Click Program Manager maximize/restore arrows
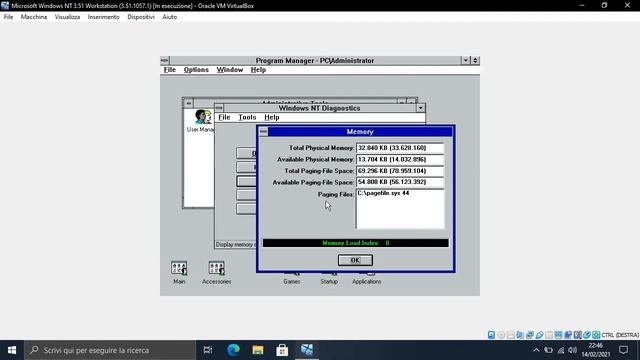Image resolution: width=640 pixels, height=360 pixels. pos(475,60)
